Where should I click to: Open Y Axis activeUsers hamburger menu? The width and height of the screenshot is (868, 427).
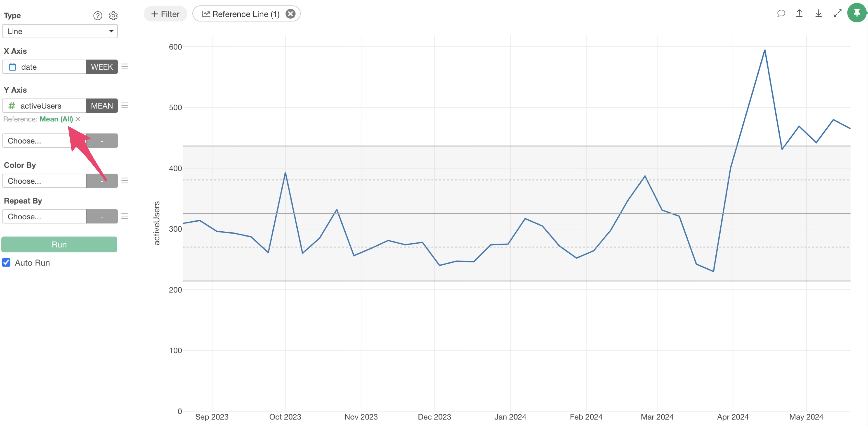(x=125, y=105)
